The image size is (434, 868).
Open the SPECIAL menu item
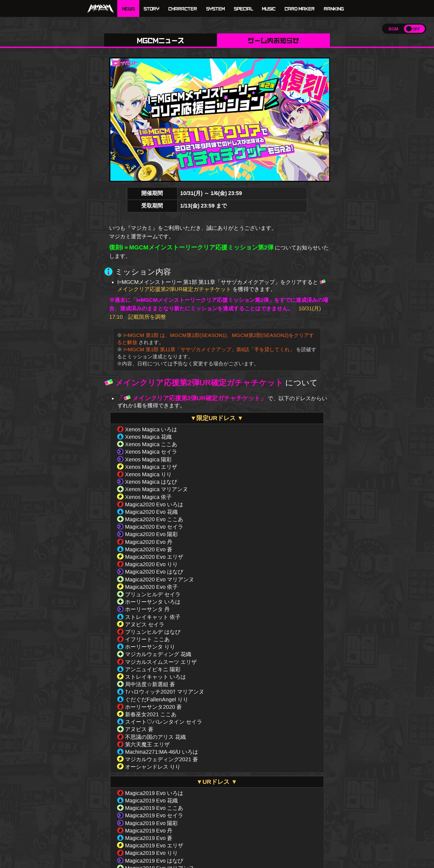pyautogui.click(x=243, y=9)
